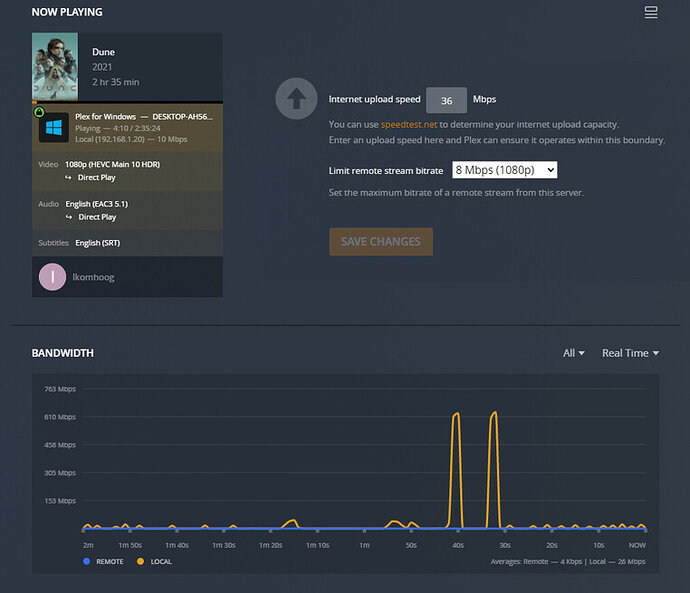The width and height of the screenshot is (690, 593).
Task: Click the Plex for Windows player row
Action: click(127, 128)
